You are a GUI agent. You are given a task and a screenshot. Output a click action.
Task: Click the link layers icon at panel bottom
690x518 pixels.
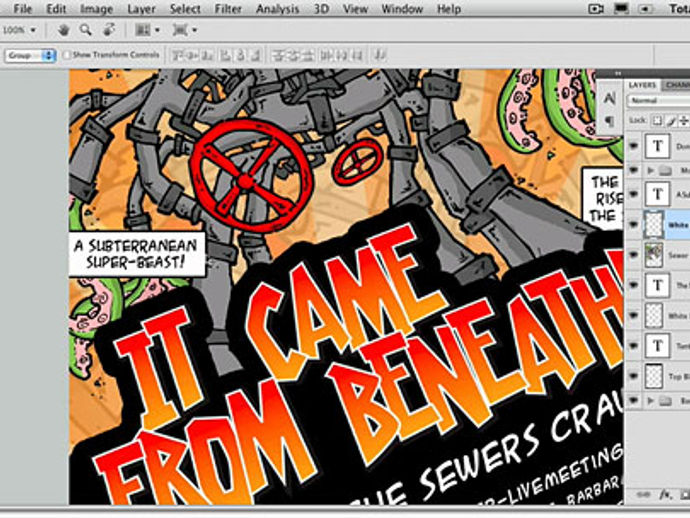tap(643, 496)
